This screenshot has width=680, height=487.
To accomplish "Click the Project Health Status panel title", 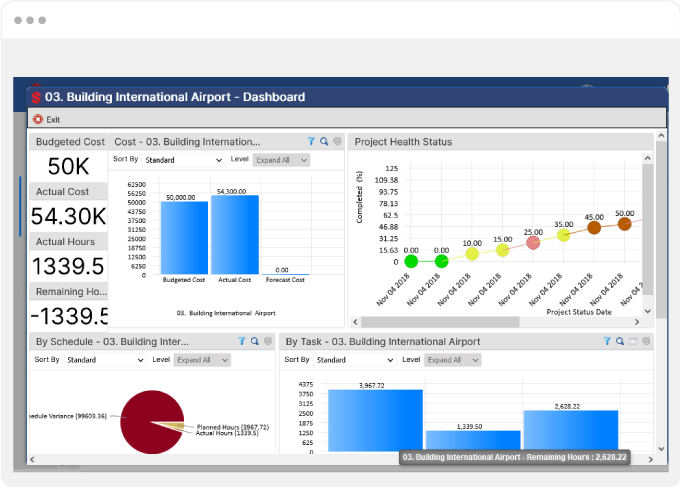I will (x=403, y=142).
